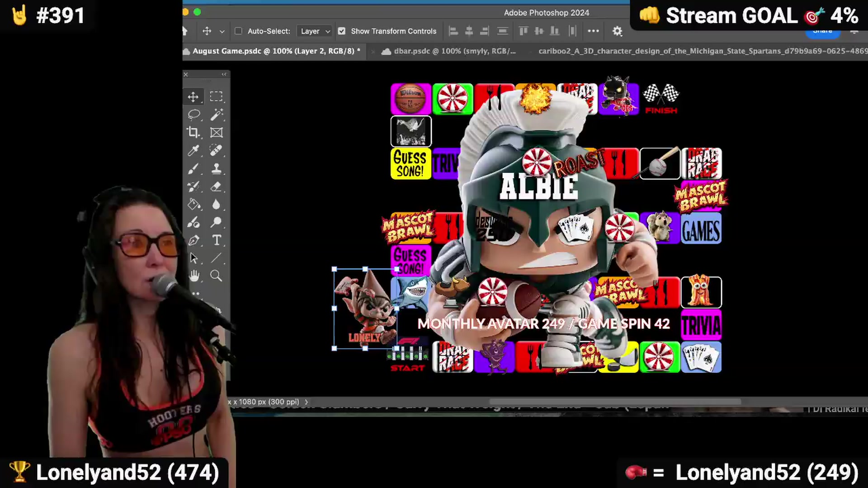Select the Crop tool
The width and height of the screenshot is (868, 488).
tap(193, 132)
